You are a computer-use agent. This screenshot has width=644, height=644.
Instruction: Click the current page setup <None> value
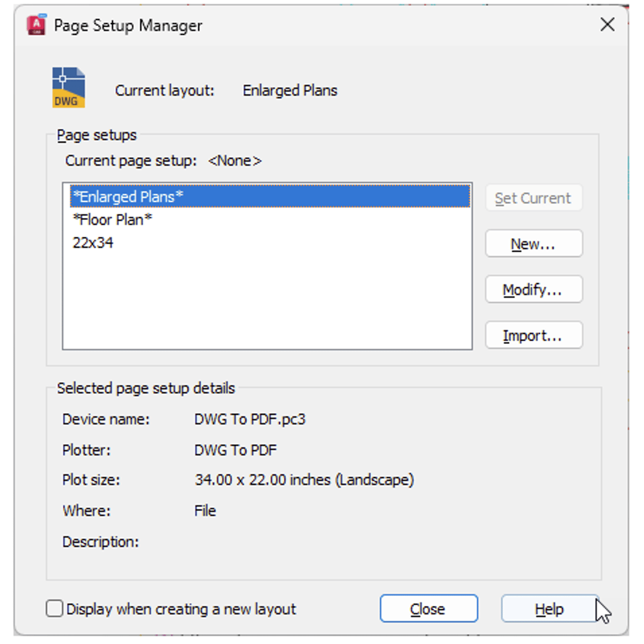coord(235,161)
